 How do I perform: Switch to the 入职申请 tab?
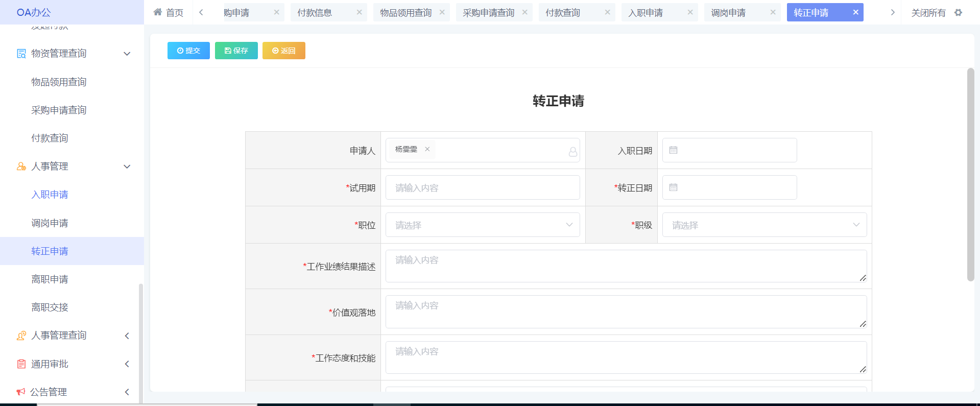click(x=646, y=13)
